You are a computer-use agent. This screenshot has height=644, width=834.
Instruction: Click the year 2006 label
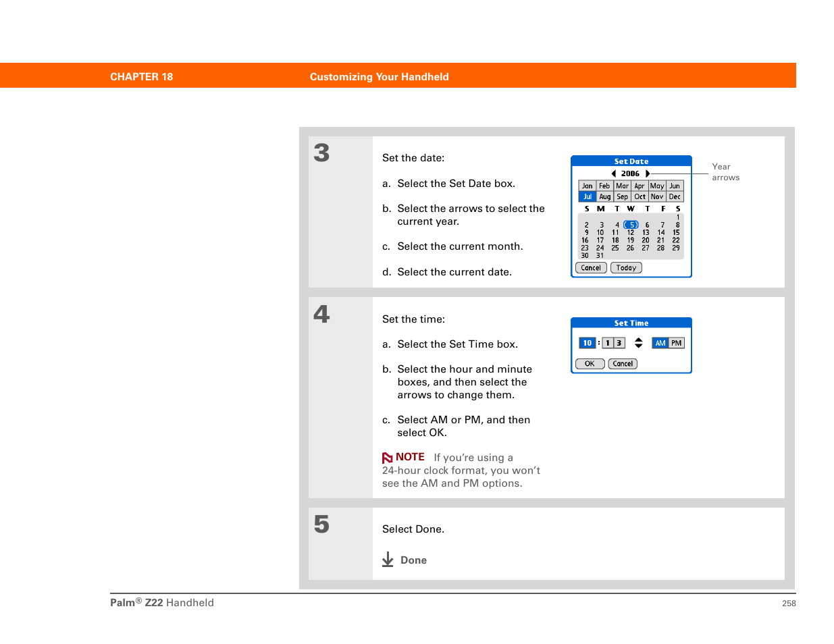[631, 173]
